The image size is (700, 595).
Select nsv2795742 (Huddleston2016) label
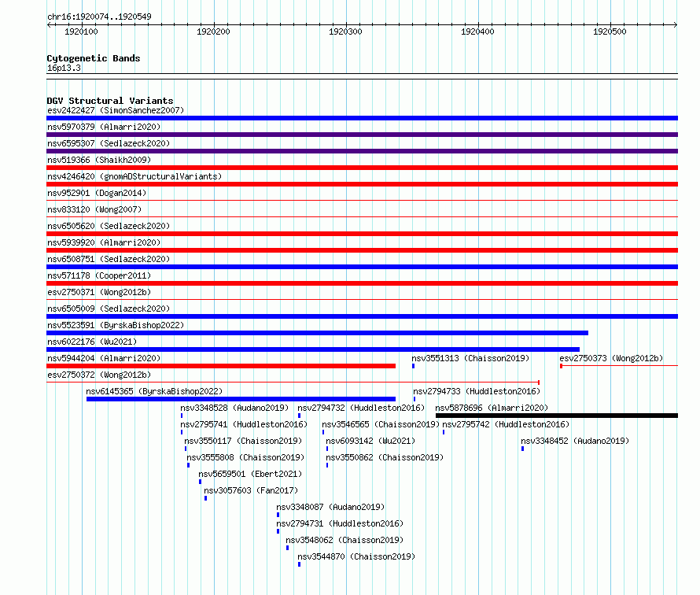(x=506, y=424)
